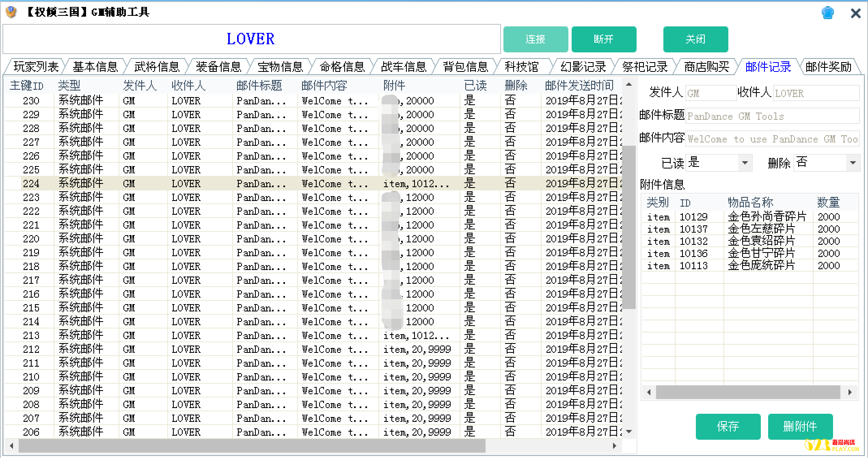Image resolution: width=868 pixels, height=458 pixels.
Task: Select attachment row 金色庞统碎片
Action: (750, 266)
